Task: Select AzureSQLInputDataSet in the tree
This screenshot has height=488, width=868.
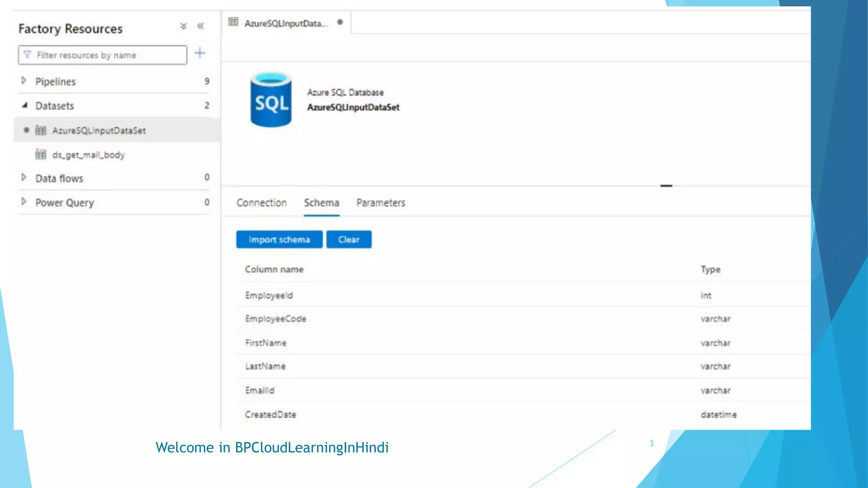Action: 117,130
